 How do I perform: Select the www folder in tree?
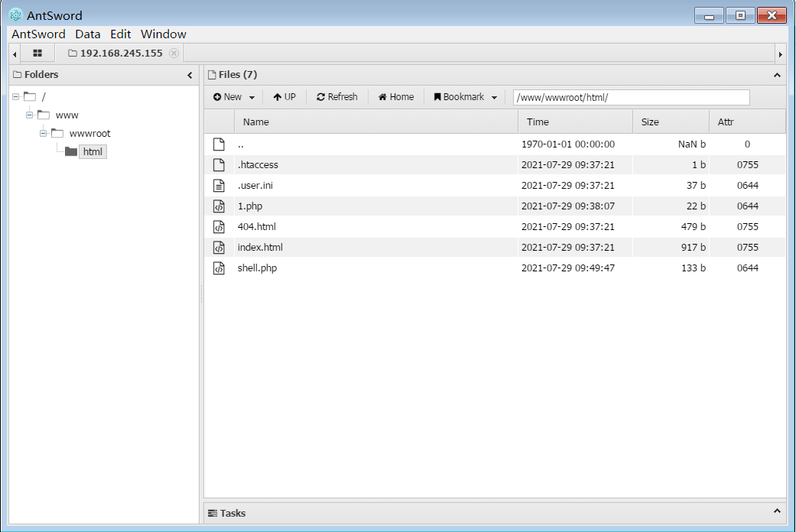pos(67,115)
